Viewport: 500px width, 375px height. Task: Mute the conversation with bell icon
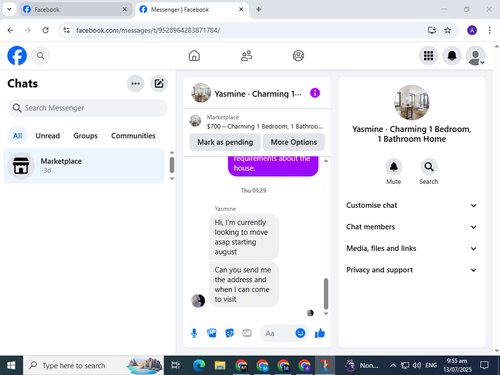click(x=394, y=166)
